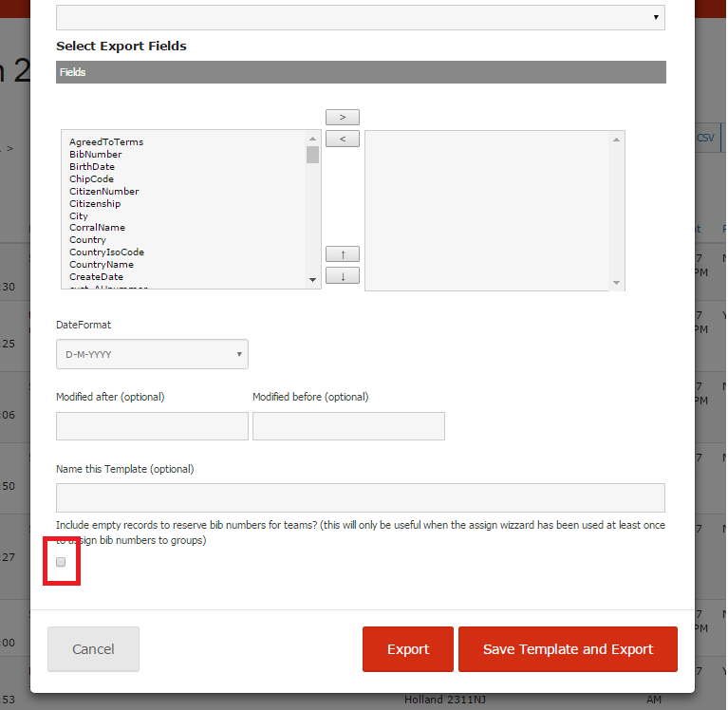This screenshot has height=710, width=728.
Task: Tick the include empty records checkbox
Action: [61, 562]
